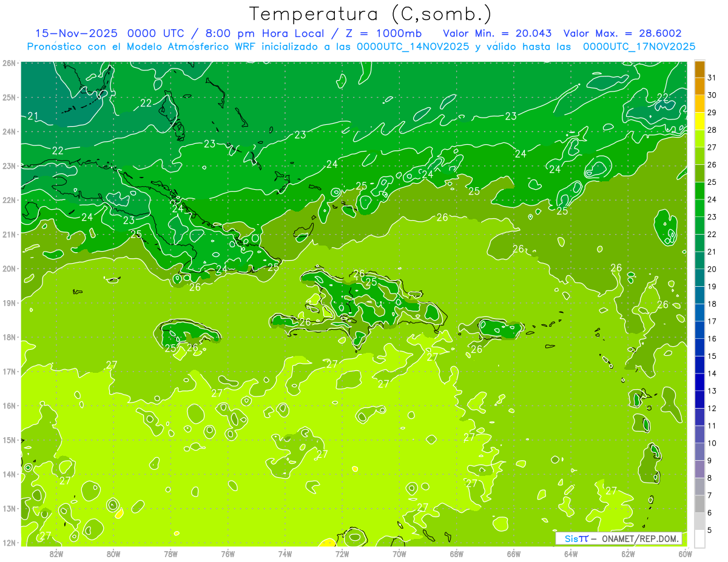Click the white swatch at the scale bottom
Viewport: 728px width, 562px height.
pos(699,538)
